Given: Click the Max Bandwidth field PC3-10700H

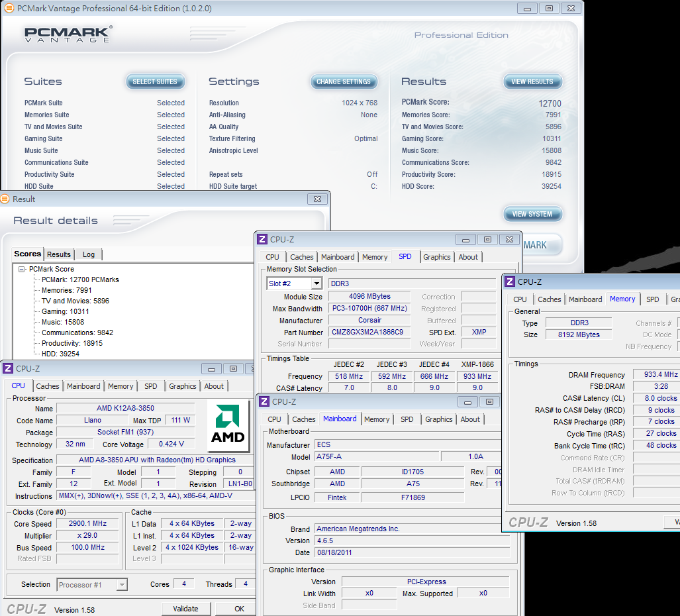Looking at the screenshot, I should coord(369,309).
